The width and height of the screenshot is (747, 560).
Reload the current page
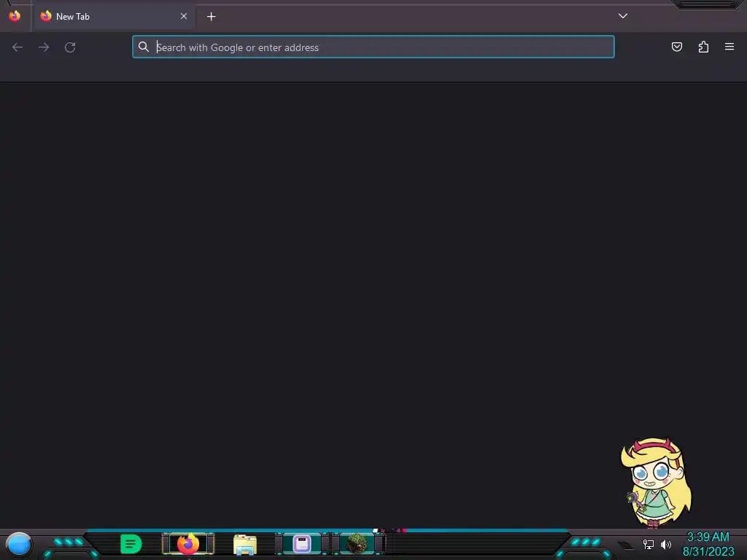(x=70, y=47)
